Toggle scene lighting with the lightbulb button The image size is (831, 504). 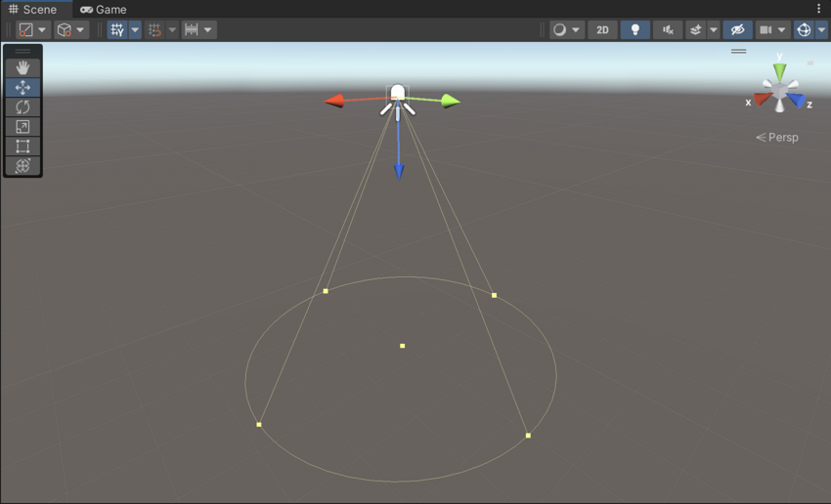click(x=634, y=30)
